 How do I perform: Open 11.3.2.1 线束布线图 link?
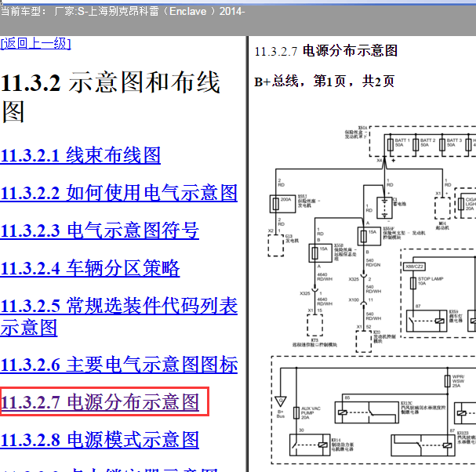click(80, 155)
